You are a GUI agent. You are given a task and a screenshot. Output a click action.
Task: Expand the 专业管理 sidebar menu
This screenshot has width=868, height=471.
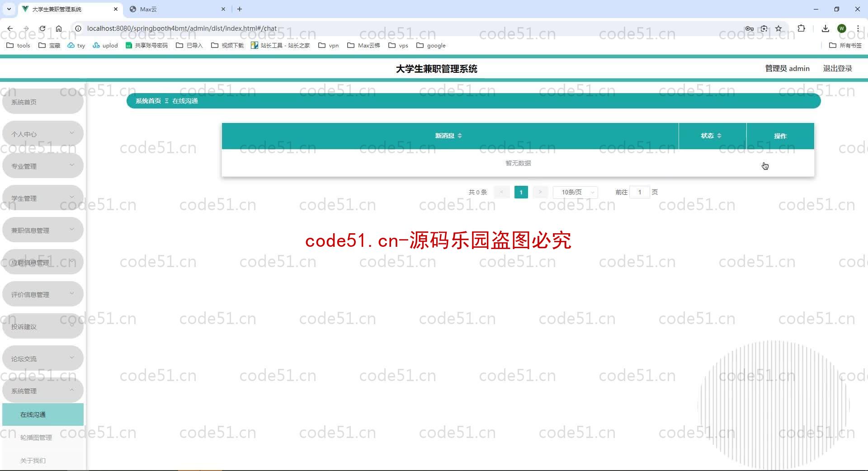(43, 166)
